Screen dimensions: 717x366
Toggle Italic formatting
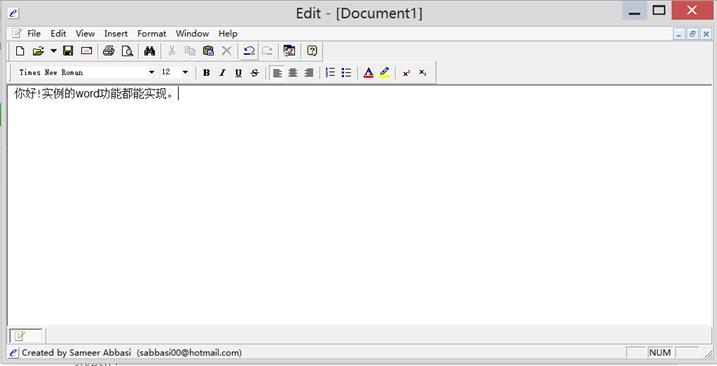pyautogui.click(x=222, y=73)
